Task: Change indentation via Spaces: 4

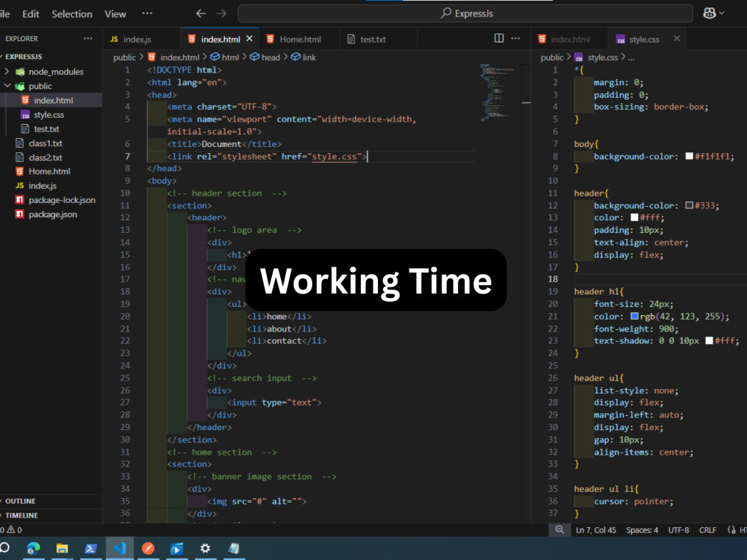Action: (x=642, y=530)
